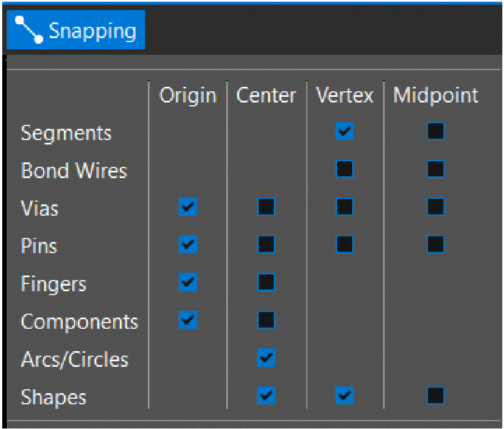Click the Snapping connector icon
Viewport: 504px width, 429px height.
coord(29,30)
